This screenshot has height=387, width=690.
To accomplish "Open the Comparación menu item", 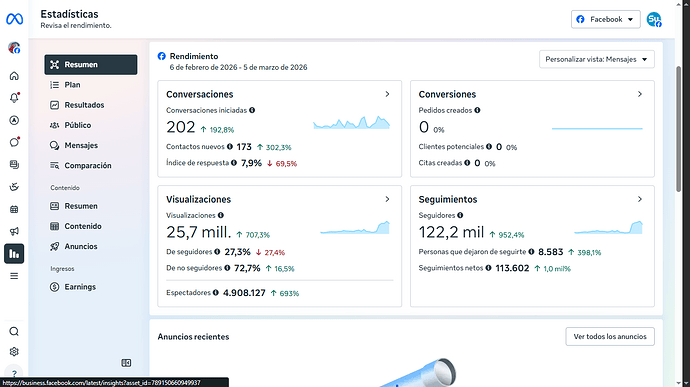I will 91,166.
